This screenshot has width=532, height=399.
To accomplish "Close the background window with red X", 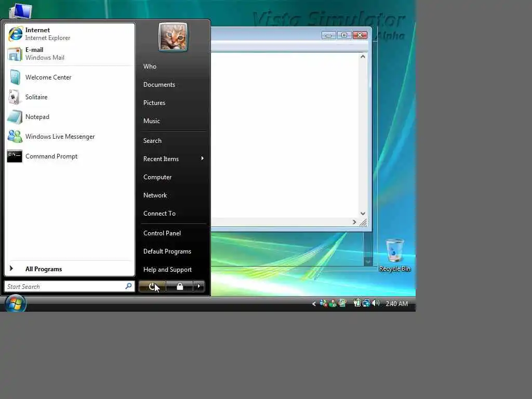I will (360, 35).
